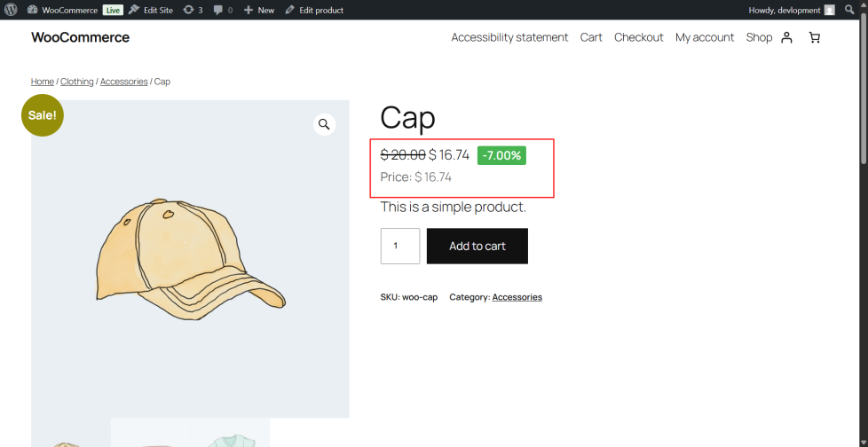Click the main cap product image
The width and height of the screenshot is (868, 447).
tap(191, 258)
